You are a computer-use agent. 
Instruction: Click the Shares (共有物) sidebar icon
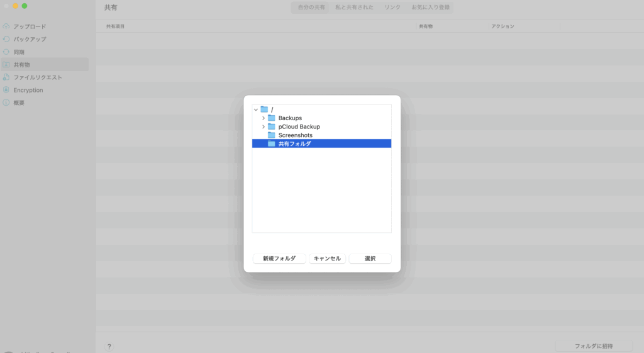coord(6,65)
